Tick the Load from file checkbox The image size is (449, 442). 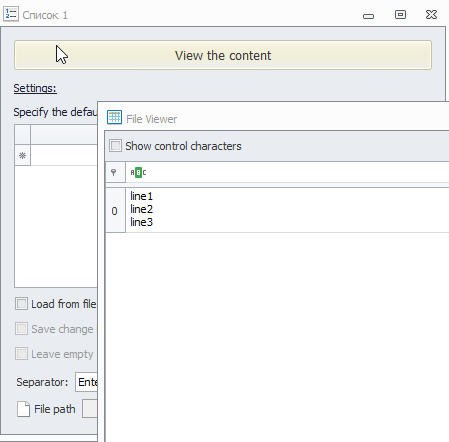(21, 304)
